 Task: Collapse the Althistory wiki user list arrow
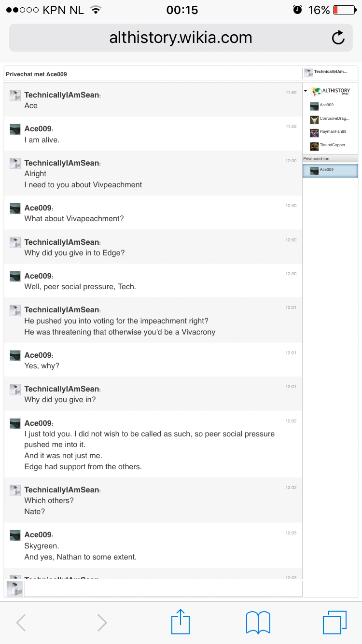[306, 91]
